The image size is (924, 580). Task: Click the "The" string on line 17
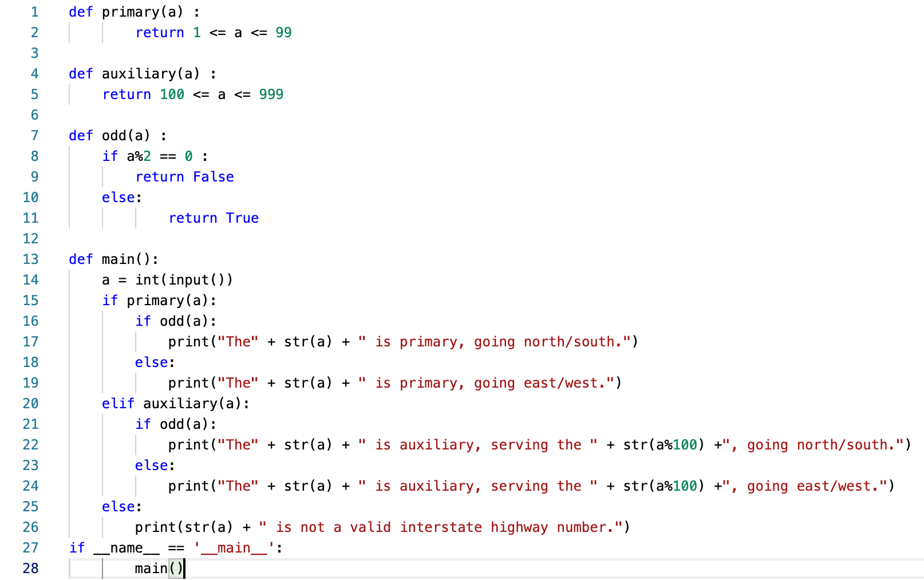[238, 342]
